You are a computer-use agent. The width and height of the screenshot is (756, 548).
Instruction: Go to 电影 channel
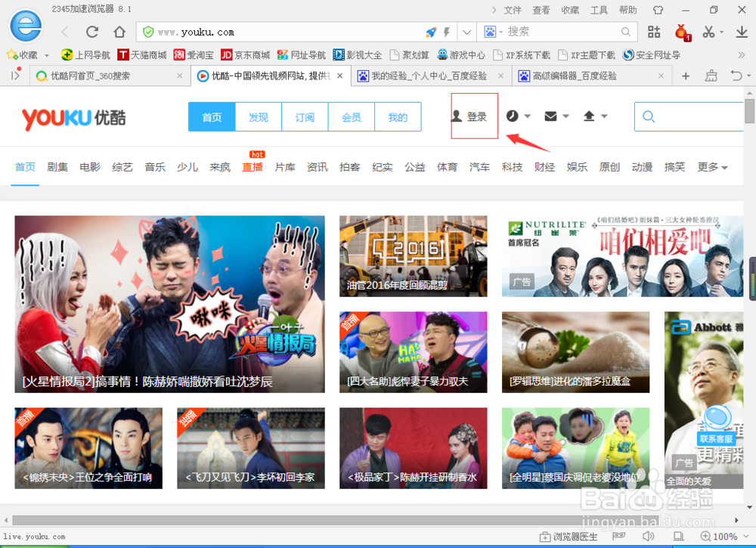point(90,167)
